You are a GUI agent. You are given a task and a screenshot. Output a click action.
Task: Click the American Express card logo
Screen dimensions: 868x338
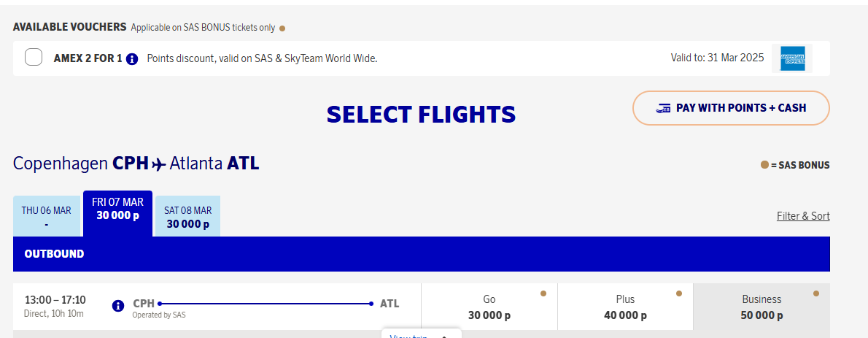click(x=792, y=58)
